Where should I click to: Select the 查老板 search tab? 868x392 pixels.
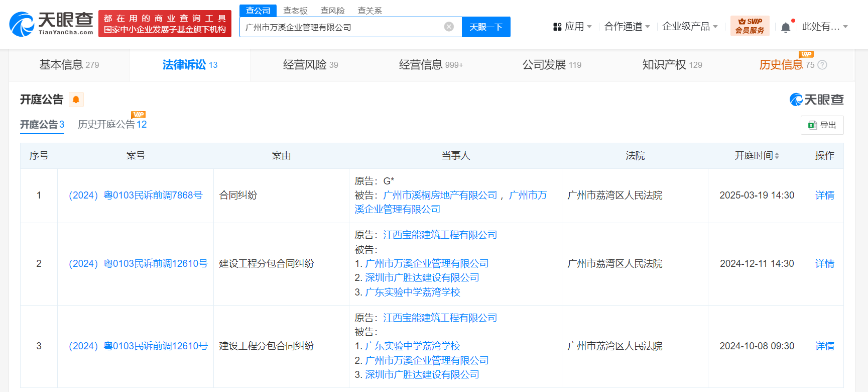295,11
